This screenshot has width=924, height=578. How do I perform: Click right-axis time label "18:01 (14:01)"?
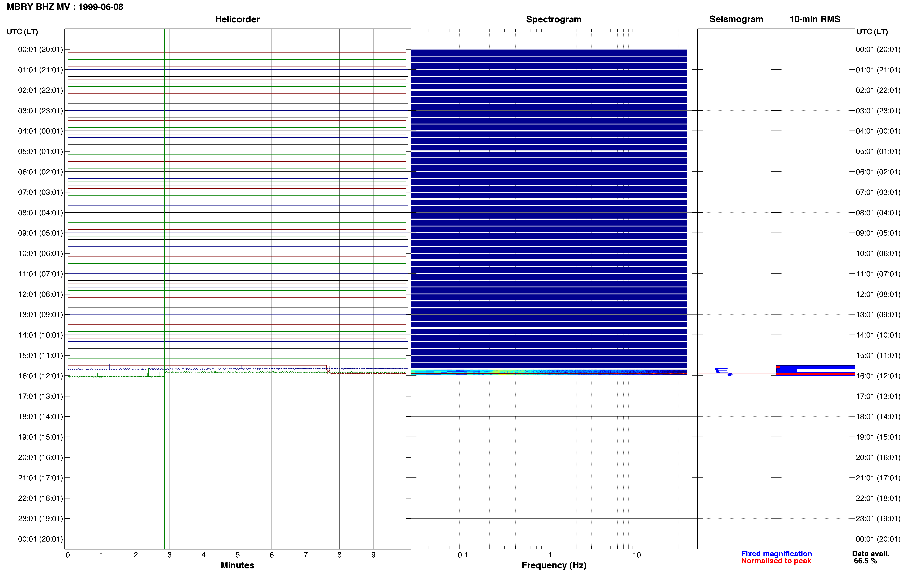[x=878, y=417]
